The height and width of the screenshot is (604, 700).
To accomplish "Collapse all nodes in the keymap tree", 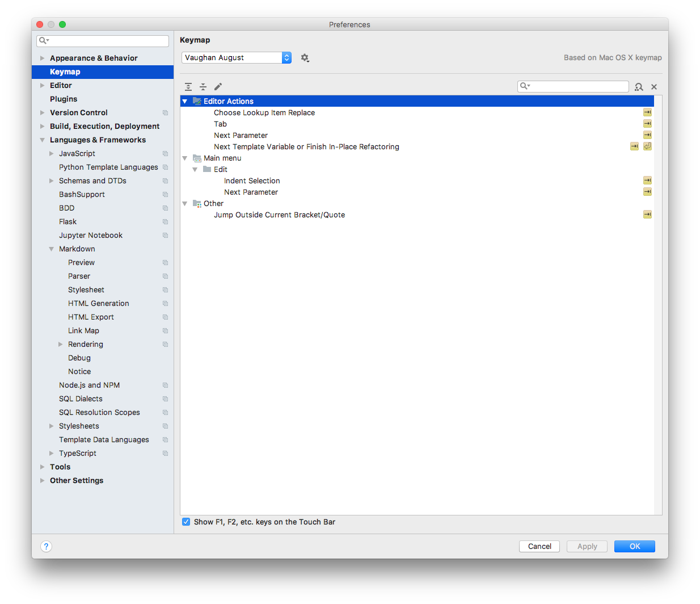I will [204, 86].
